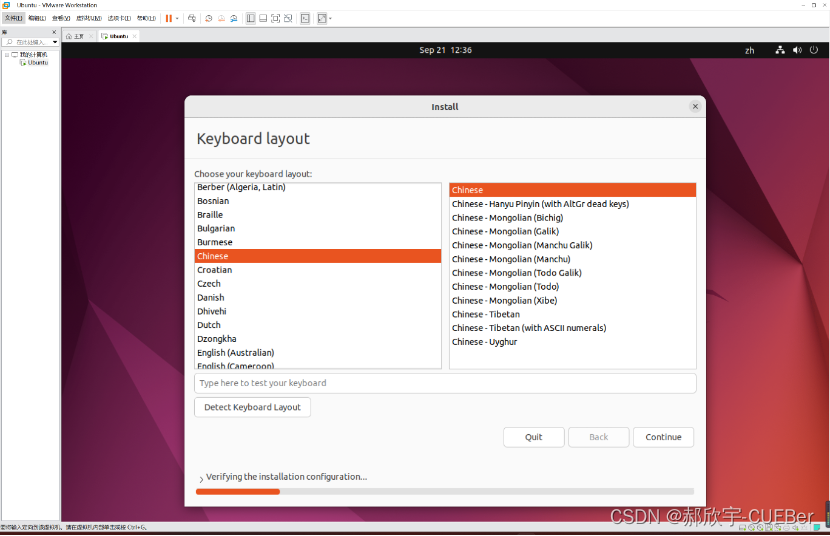The width and height of the screenshot is (830, 536).
Task: Close the Ubuntu VM tab
Action: tap(134, 37)
